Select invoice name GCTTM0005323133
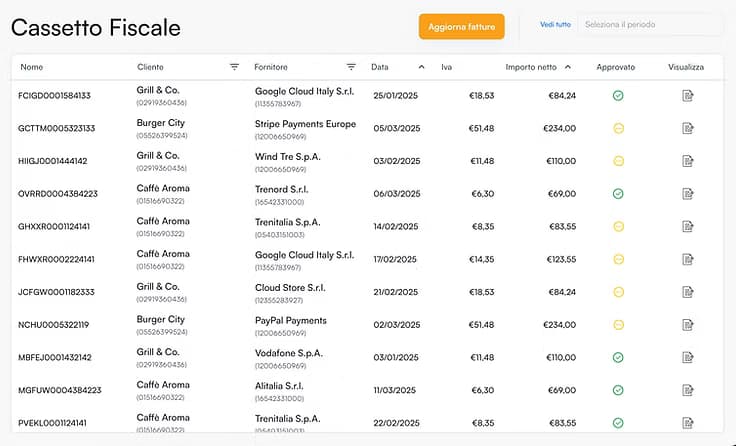The height and width of the screenshot is (446, 736). pos(56,128)
